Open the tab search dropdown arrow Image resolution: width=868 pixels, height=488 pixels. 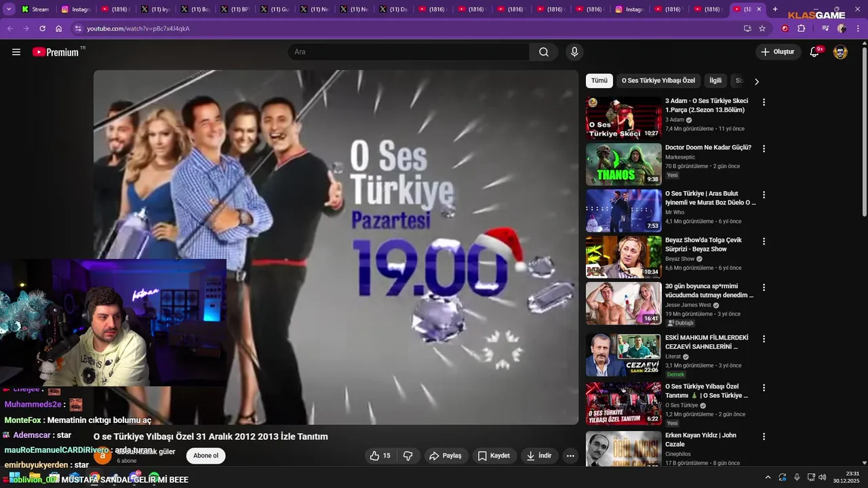(x=9, y=9)
